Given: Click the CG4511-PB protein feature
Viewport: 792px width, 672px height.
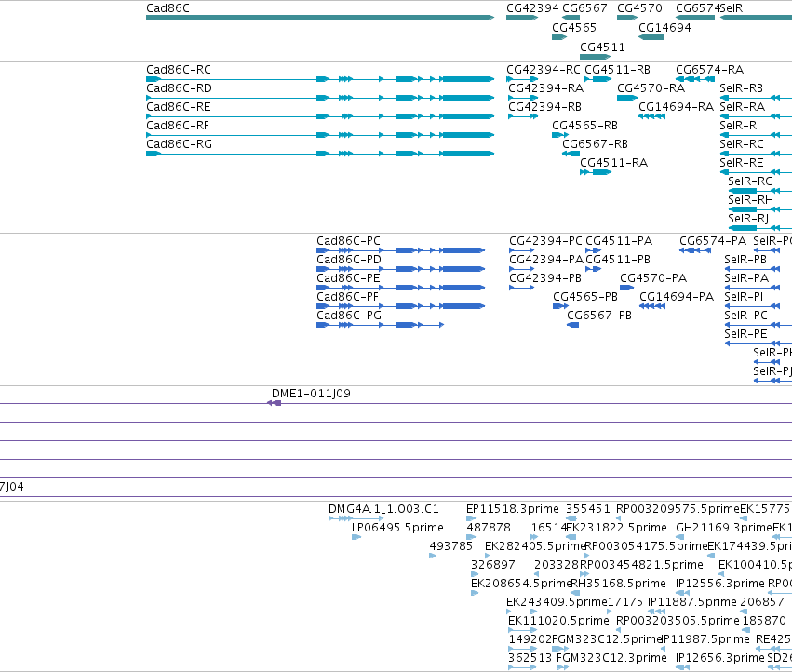Looking at the screenshot, I should [x=594, y=269].
